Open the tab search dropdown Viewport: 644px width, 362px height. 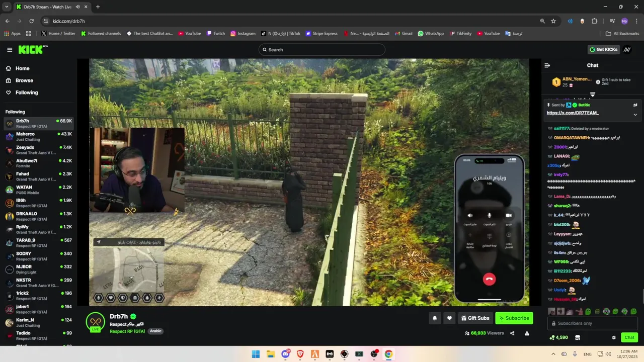click(7, 7)
